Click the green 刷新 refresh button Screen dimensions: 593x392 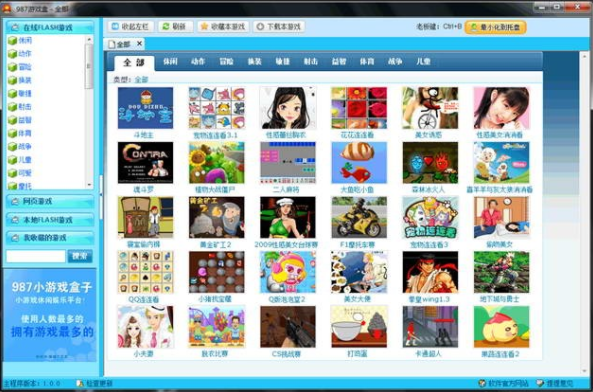point(175,26)
